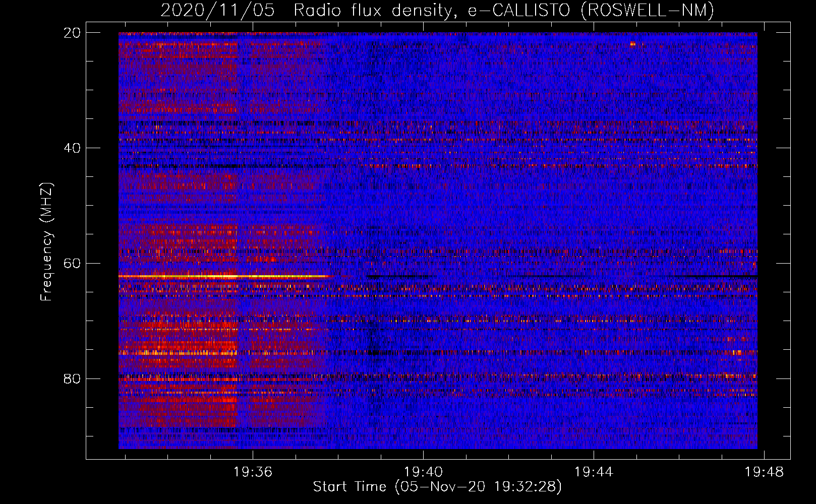Click the '19:48' time tick label
This screenshot has height=504, width=816.
(x=764, y=472)
